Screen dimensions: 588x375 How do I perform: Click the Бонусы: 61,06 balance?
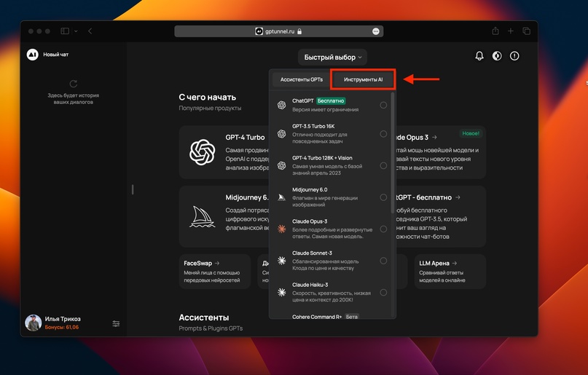62,327
